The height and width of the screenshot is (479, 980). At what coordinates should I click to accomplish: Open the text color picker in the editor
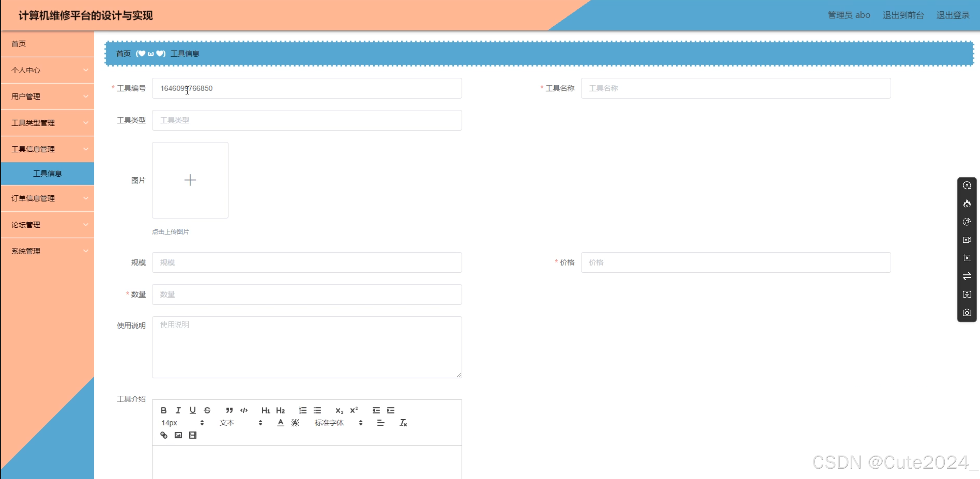[280, 423]
